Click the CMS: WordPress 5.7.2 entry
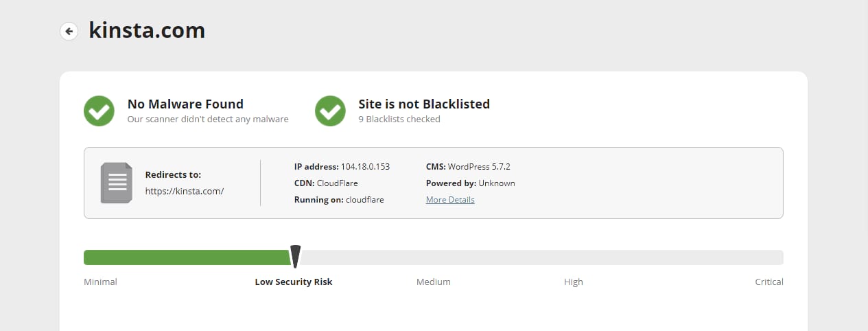This screenshot has height=331, width=868. coord(468,167)
